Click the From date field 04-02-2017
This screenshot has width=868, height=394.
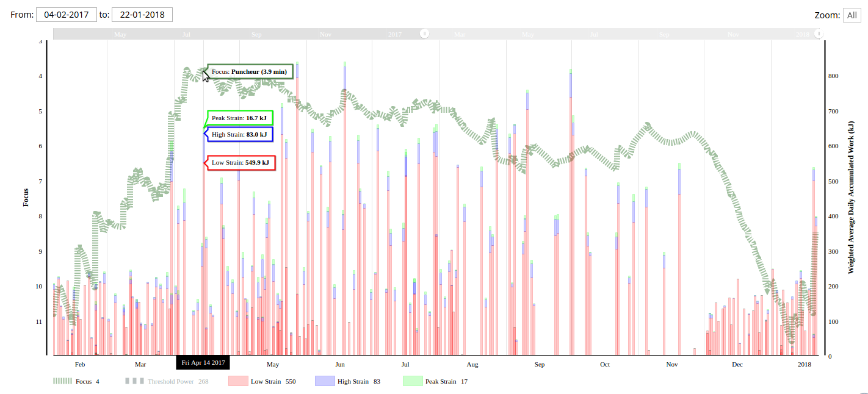tap(66, 15)
